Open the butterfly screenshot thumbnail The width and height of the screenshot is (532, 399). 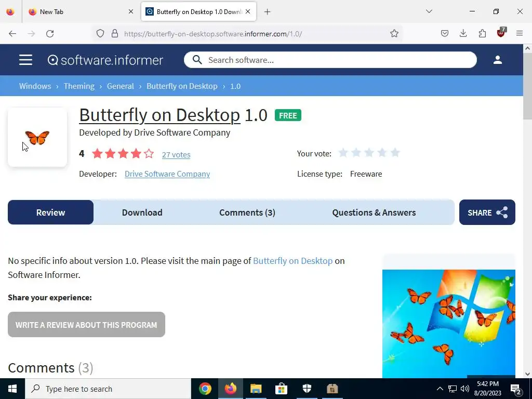448,323
